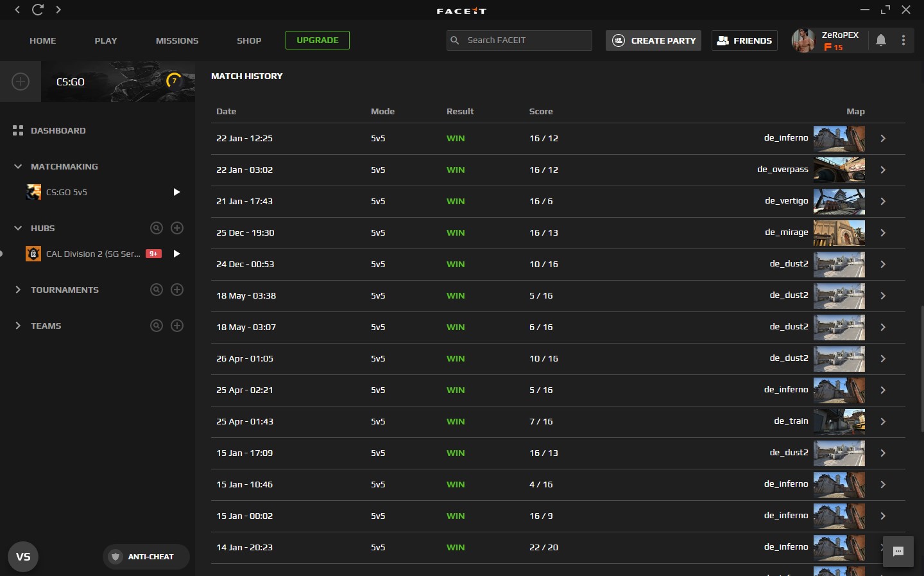This screenshot has width=924, height=576.
Task: Click the Date column header
Action: point(227,111)
